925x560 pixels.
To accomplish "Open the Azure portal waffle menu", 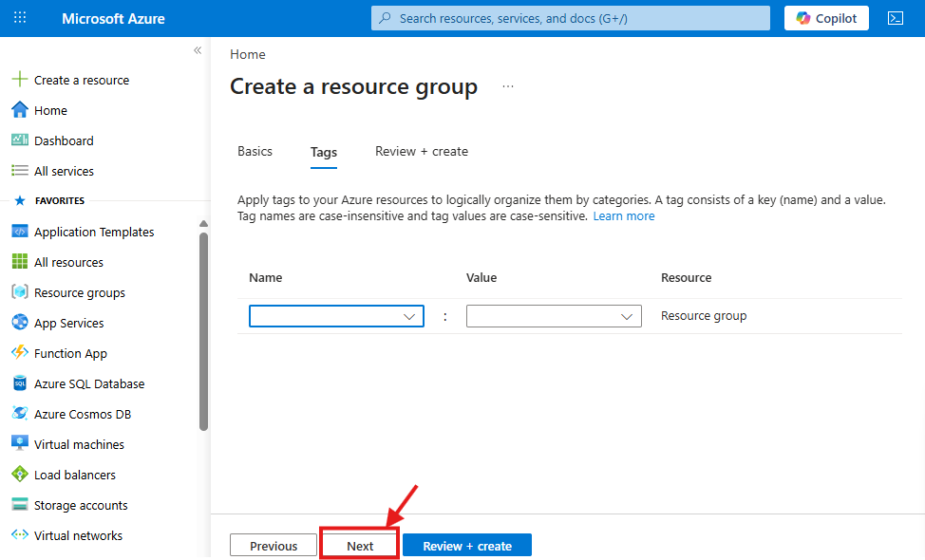I will point(20,18).
